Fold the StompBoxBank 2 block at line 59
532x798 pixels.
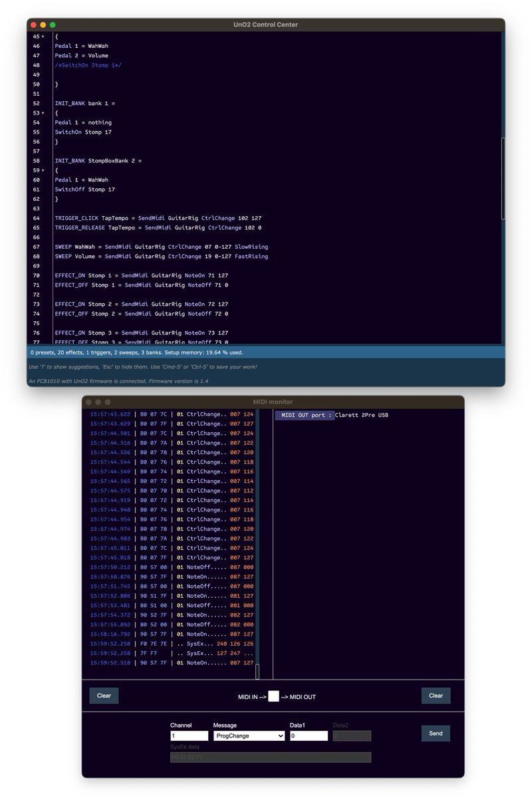[x=43, y=170]
